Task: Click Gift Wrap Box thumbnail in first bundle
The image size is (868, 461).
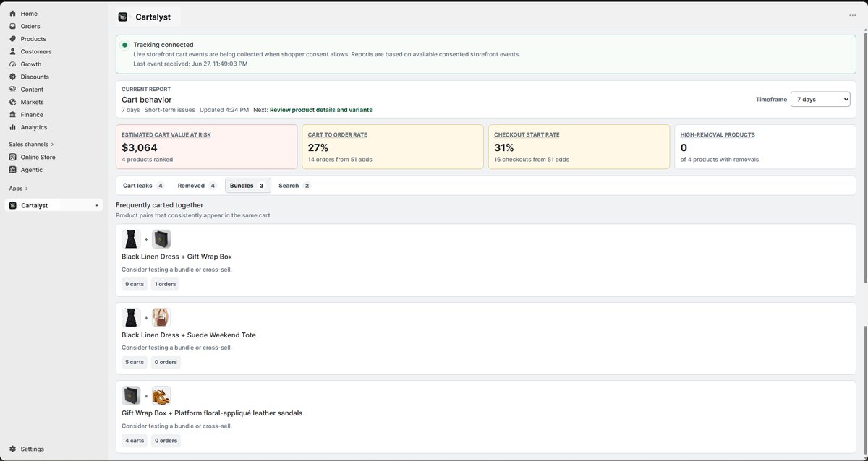Action: click(161, 239)
